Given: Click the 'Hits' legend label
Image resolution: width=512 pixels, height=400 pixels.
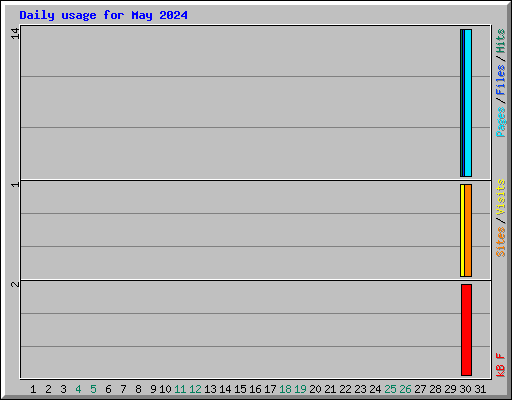Looking at the screenshot, I should pyautogui.click(x=500, y=41).
